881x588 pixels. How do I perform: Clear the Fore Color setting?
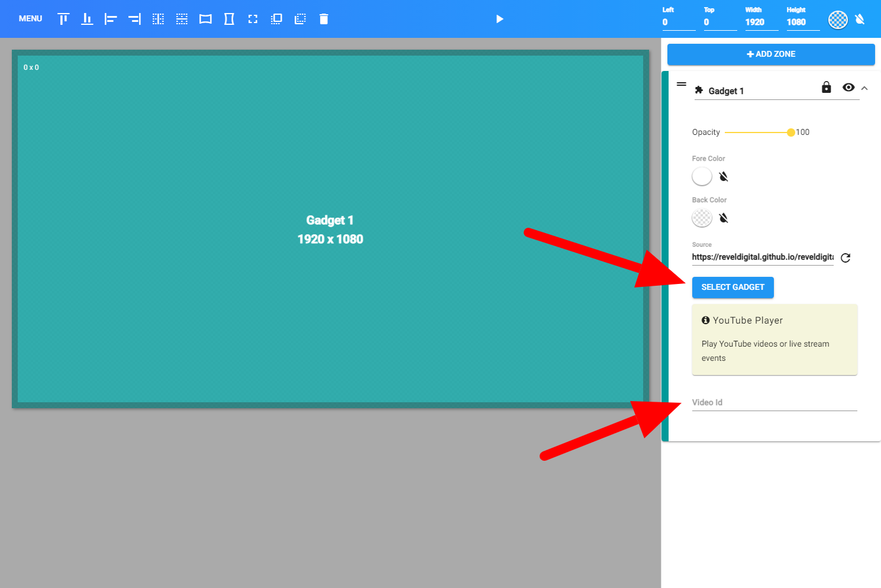tap(724, 177)
